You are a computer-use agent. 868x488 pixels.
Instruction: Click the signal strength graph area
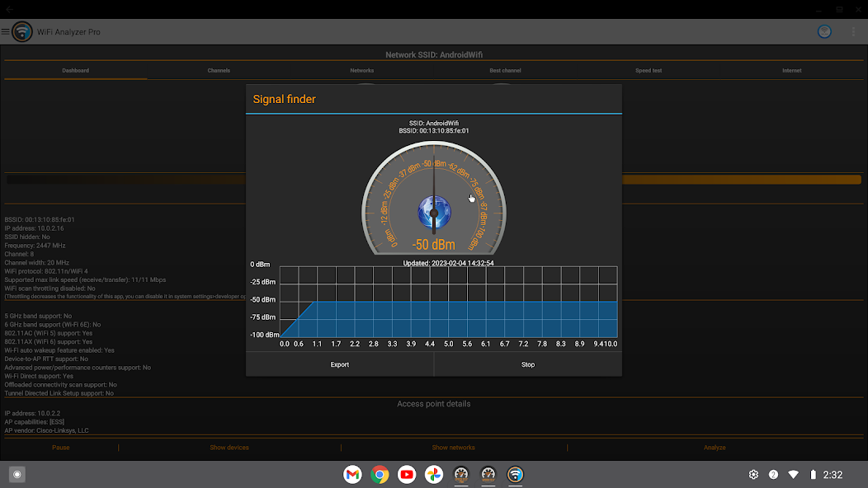point(449,302)
